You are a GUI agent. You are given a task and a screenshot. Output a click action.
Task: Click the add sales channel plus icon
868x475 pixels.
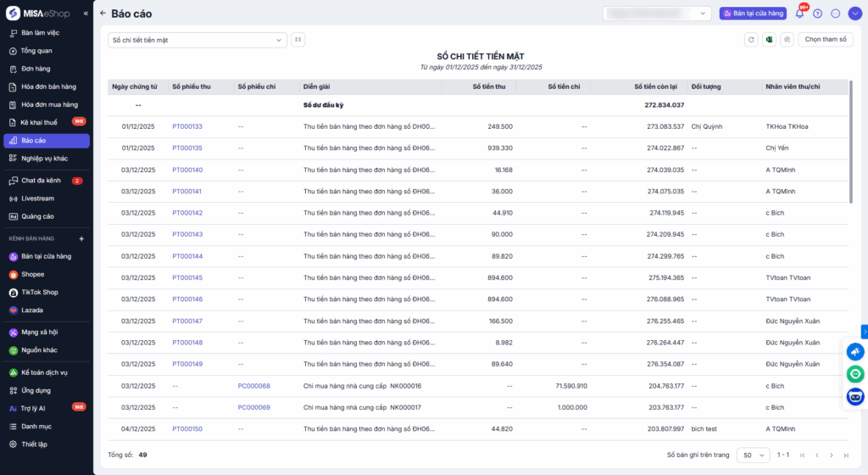coord(81,239)
